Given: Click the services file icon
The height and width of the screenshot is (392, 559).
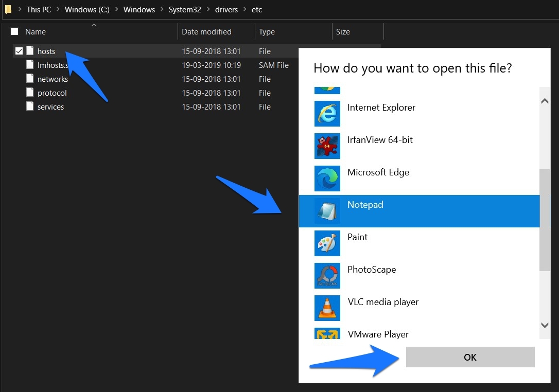Looking at the screenshot, I should pyautogui.click(x=30, y=106).
